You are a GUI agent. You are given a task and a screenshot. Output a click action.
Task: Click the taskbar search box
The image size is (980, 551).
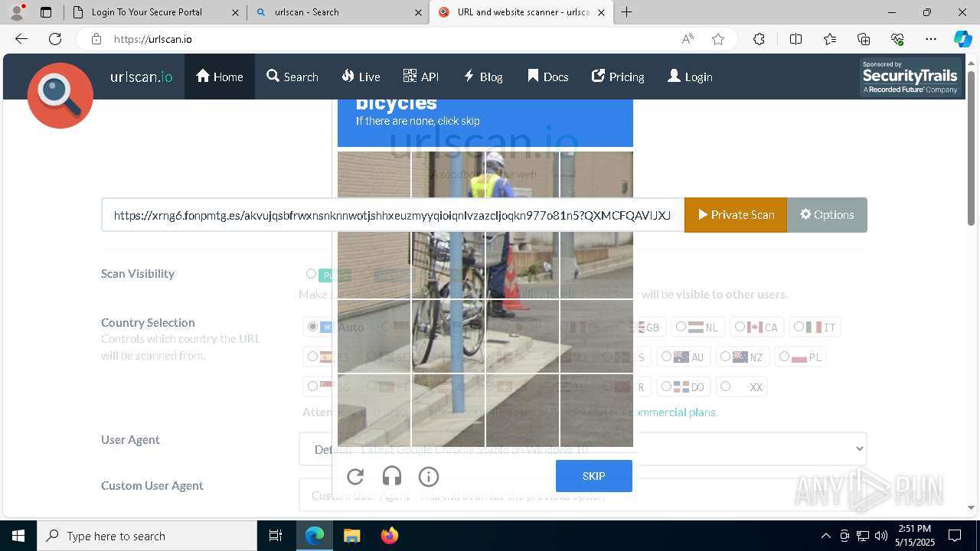[147, 536]
